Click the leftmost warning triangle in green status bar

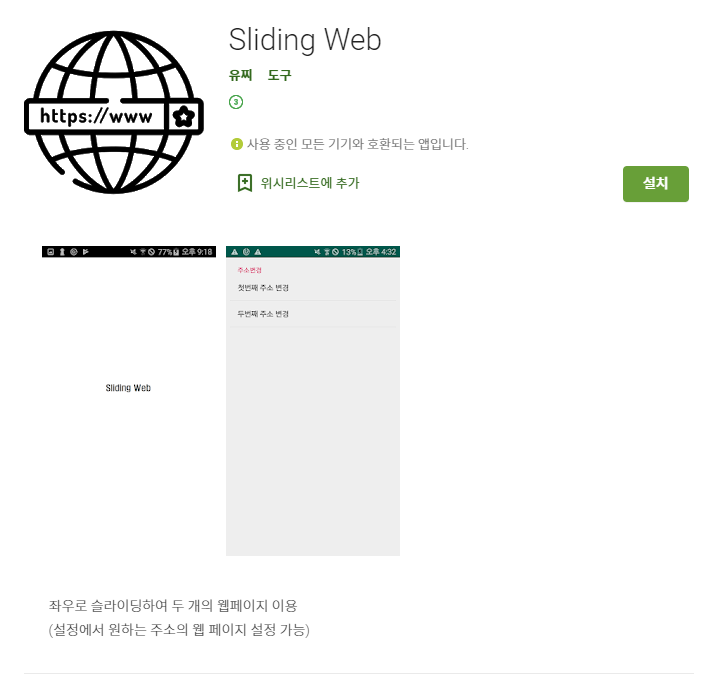coord(234,252)
